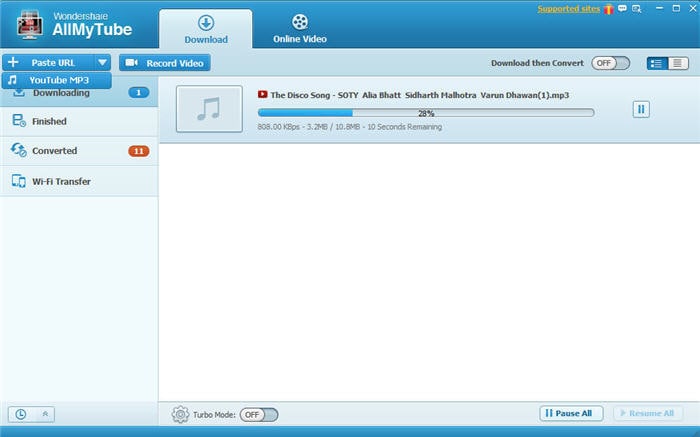Click the download arrow icon on Download tab
Image resolution: width=700 pixels, height=437 pixels.
pyautogui.click(x=206, y=22)
